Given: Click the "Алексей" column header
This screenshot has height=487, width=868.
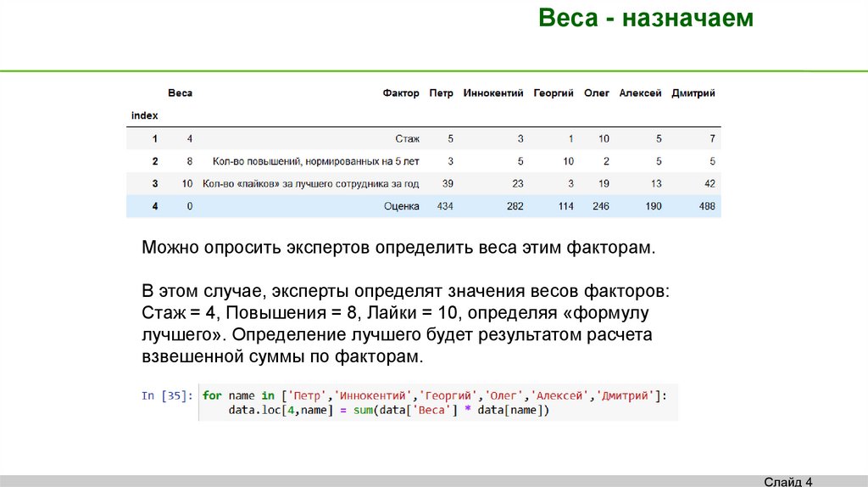Looking at the screenshot, I should tap(640, 93).
